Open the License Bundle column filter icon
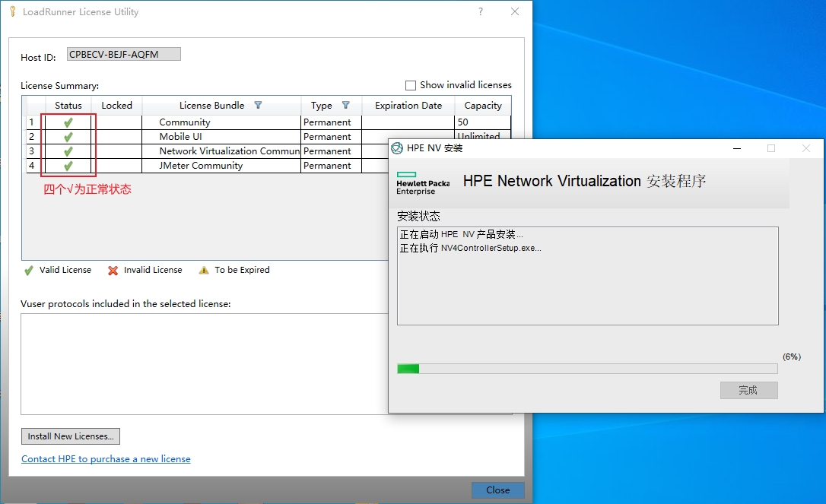 coord(258,105)
